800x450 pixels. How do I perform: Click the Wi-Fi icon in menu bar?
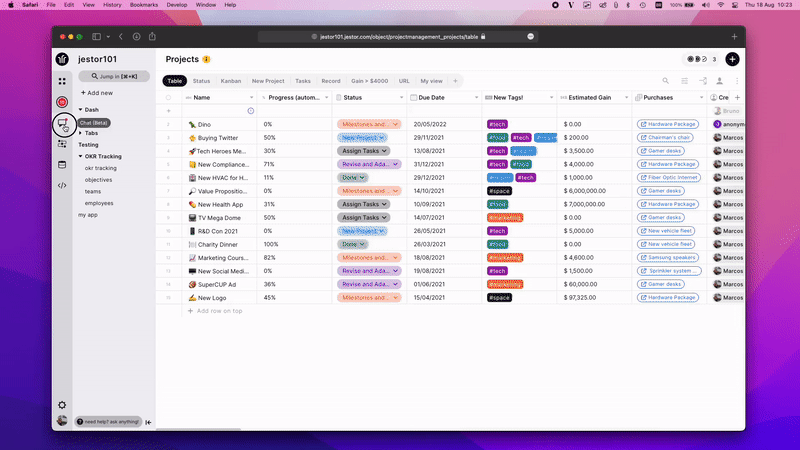pos(720,5)
